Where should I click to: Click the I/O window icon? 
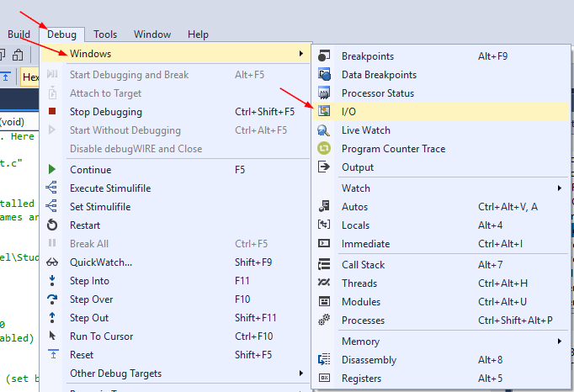tap(324, 111)
